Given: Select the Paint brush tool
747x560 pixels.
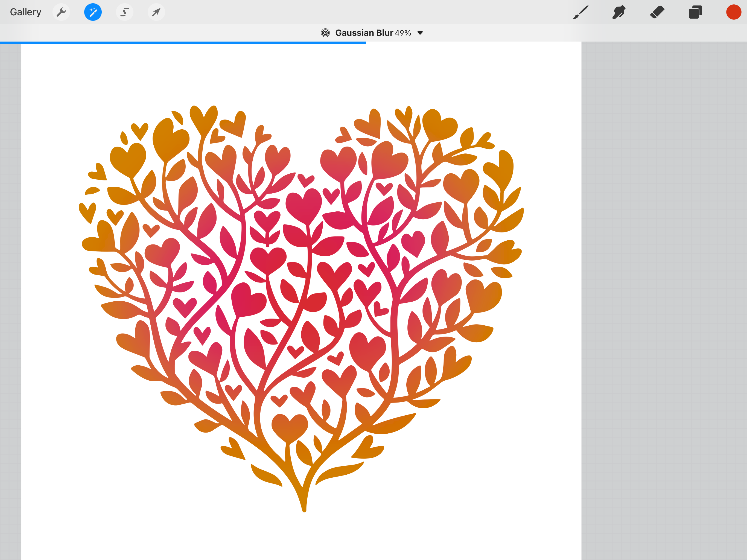Looking at the screenshot, I should pyautogui.click(x=581, y=12).
